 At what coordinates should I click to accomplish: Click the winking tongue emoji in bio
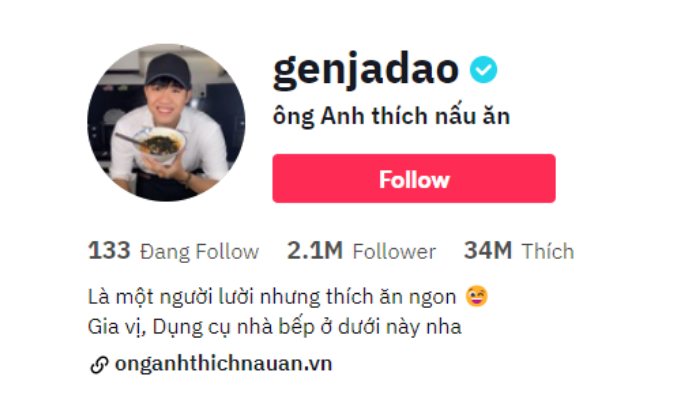(476, 296)
